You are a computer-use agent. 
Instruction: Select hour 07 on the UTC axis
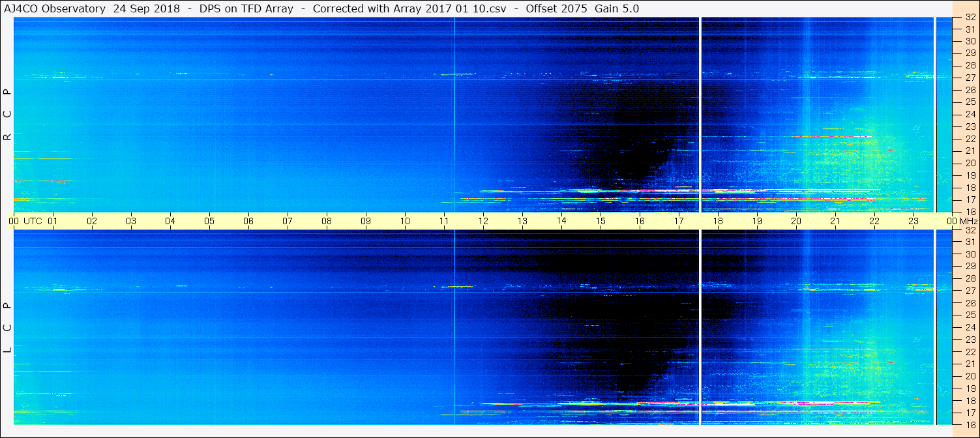click(x=288, y=221)
